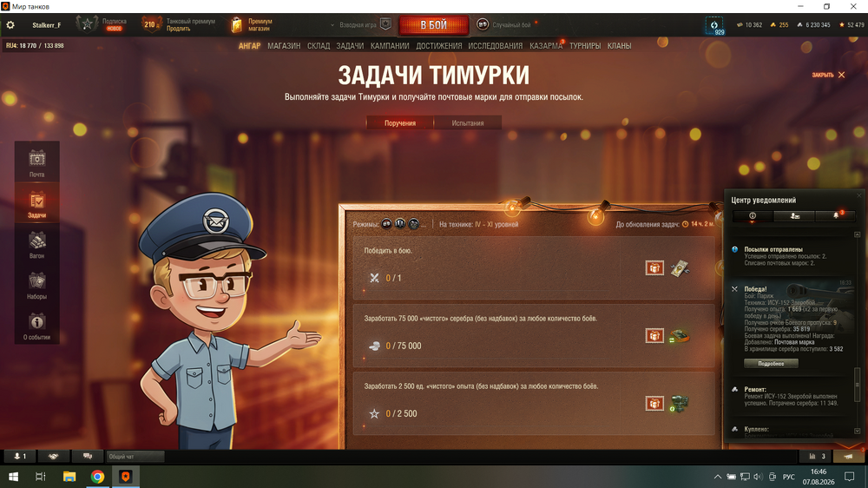Close the Задачи Тимурки screen
The width and height of the screenshot is (868, 488).
[829, 75]
